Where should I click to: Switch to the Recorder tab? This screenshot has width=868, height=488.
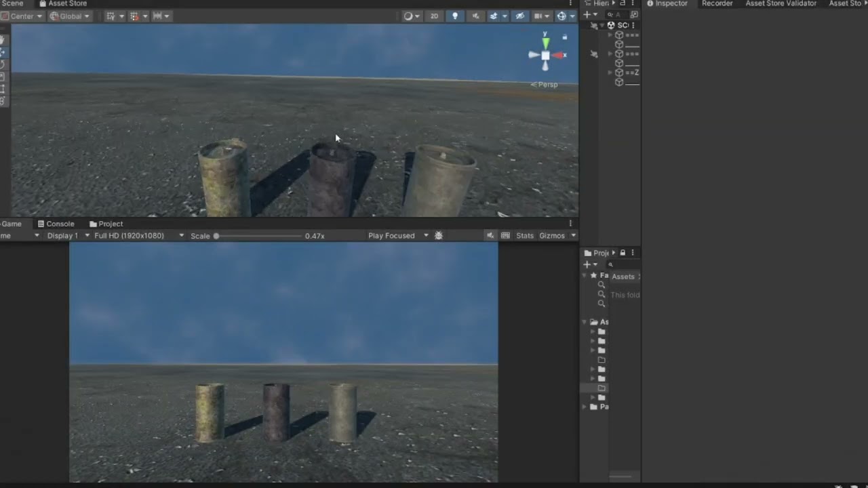(x=717, y=3)
